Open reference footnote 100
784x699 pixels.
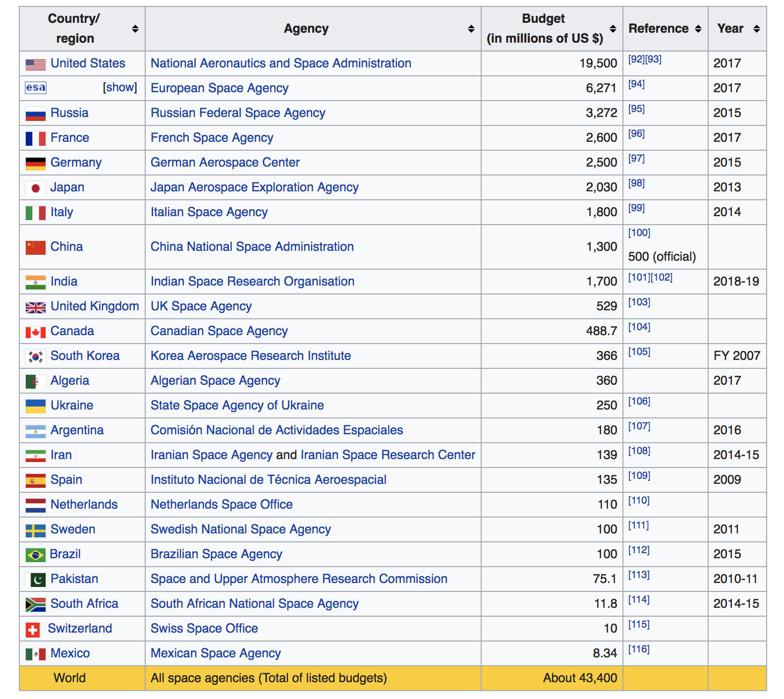click(x=639, y=233)
